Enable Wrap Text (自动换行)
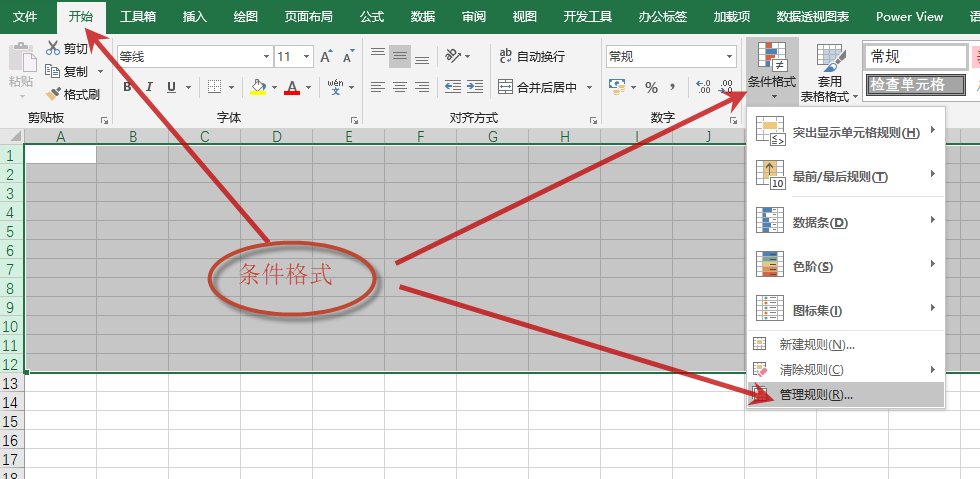980x479 pixels. [x=532, y=56]
